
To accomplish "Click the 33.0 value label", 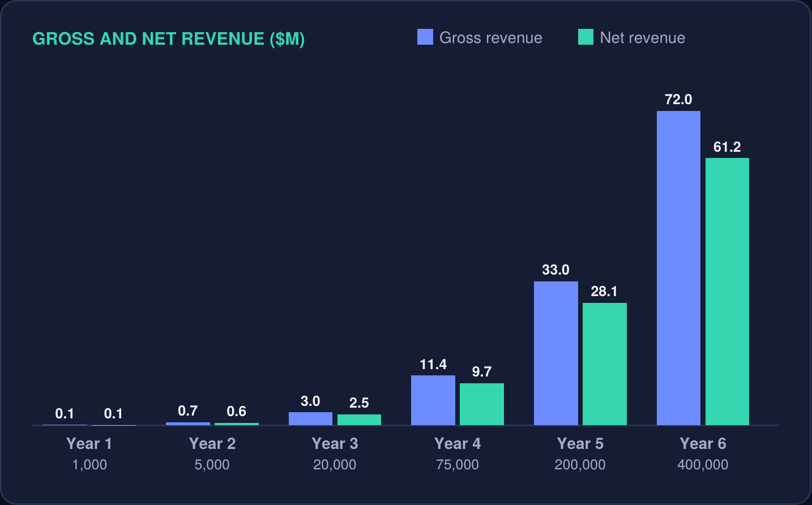I will coord(555,270).
